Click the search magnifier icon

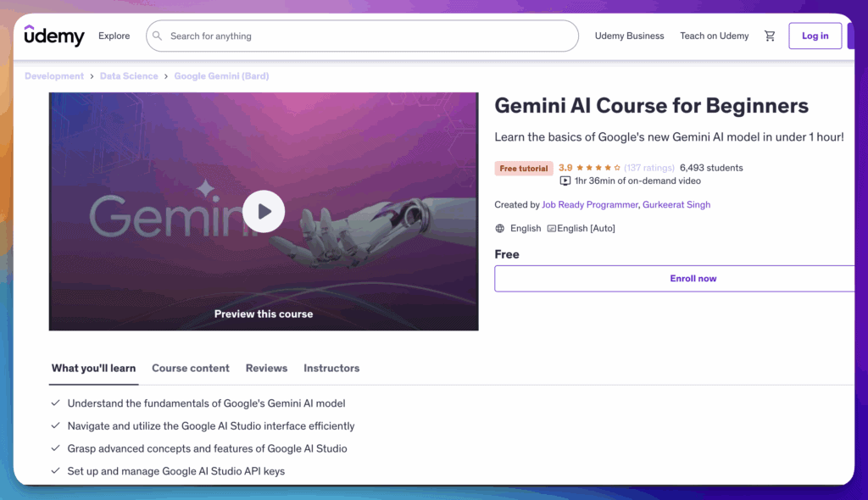(x=157, y=36)
